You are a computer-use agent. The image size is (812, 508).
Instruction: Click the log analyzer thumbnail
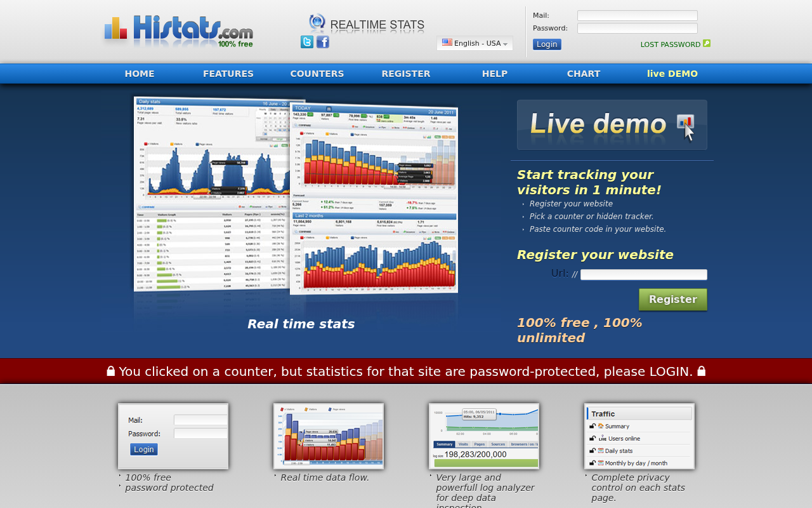click(x=484, y=436)
